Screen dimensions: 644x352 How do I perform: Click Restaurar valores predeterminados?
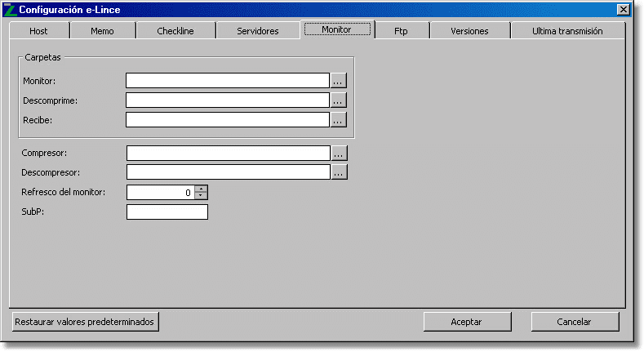point(85,322)
